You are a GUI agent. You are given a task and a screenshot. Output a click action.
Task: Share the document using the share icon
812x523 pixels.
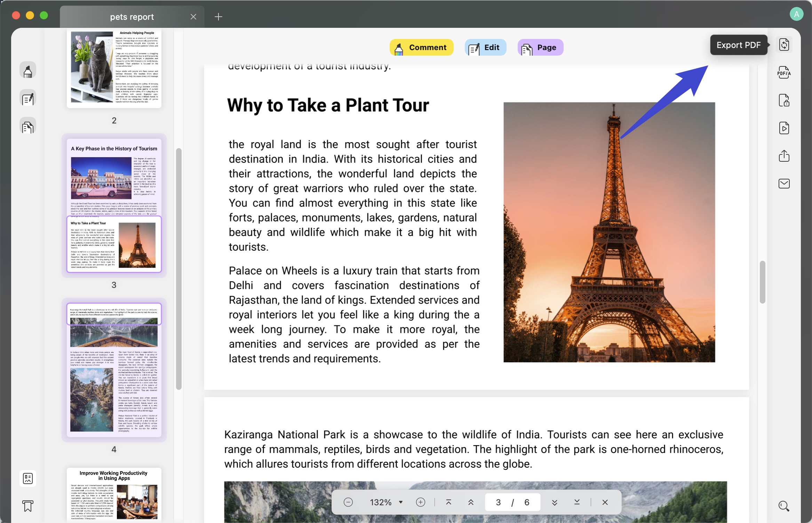[784, 156]
